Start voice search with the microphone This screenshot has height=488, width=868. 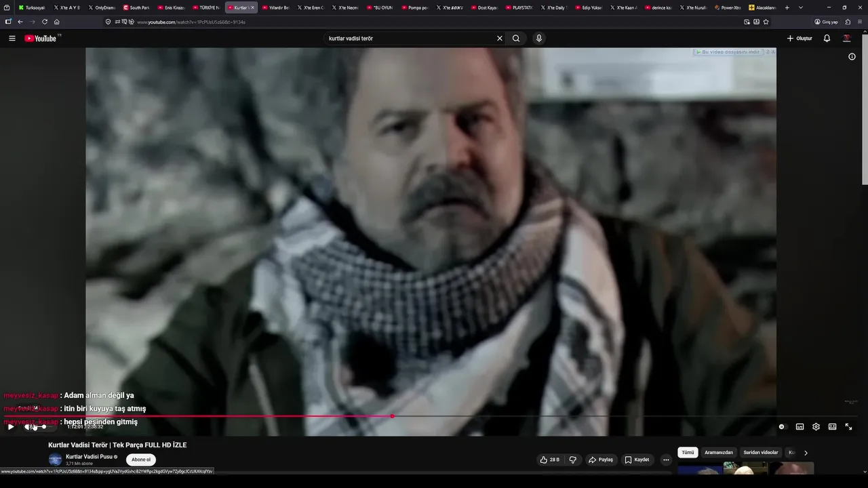pyautogui.click(x=539, y=39)
